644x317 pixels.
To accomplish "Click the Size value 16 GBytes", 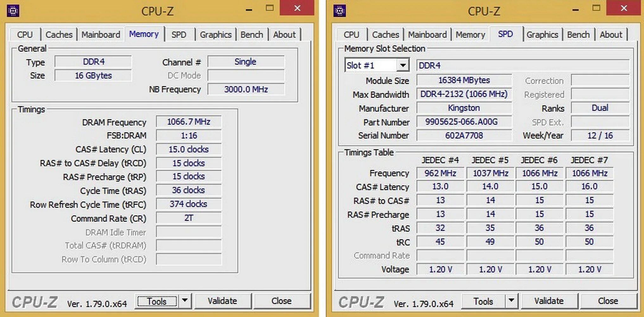I will point(93,75).
